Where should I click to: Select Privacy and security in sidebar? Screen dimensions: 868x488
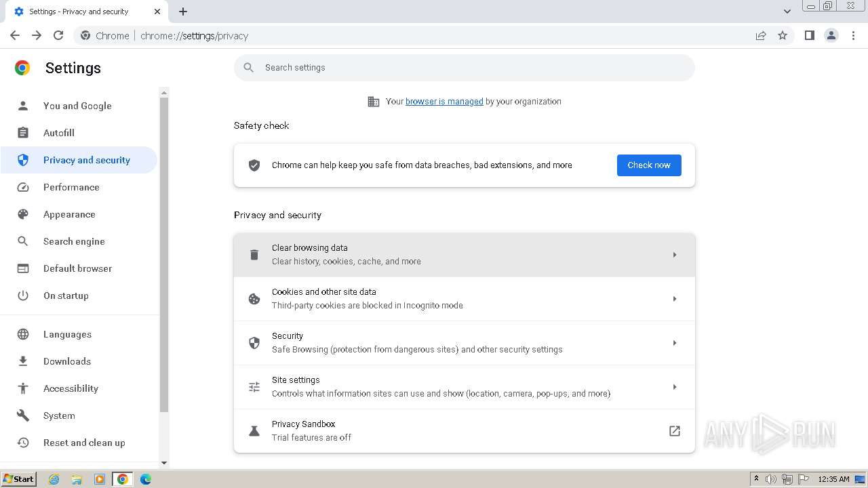79,160
